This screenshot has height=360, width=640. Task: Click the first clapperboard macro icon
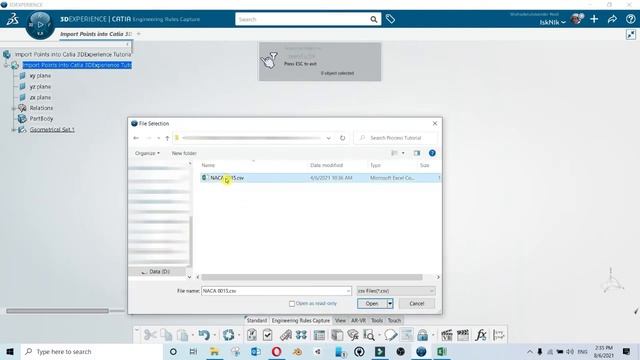[447, 335]
